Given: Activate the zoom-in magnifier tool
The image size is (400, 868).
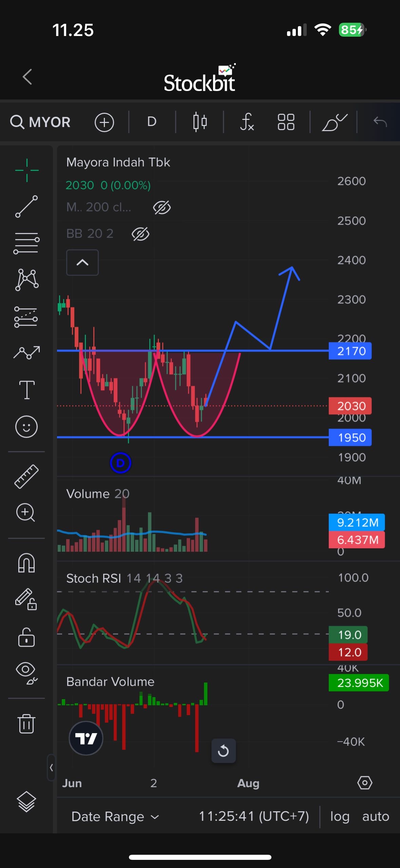Looking at the screenshot, I should point(26,512).
